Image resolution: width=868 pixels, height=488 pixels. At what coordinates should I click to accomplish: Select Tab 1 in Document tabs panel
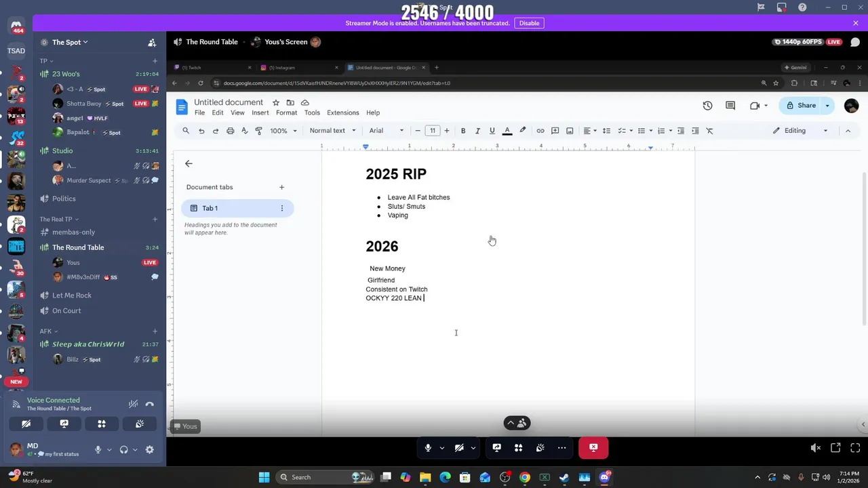coord(237,208)
